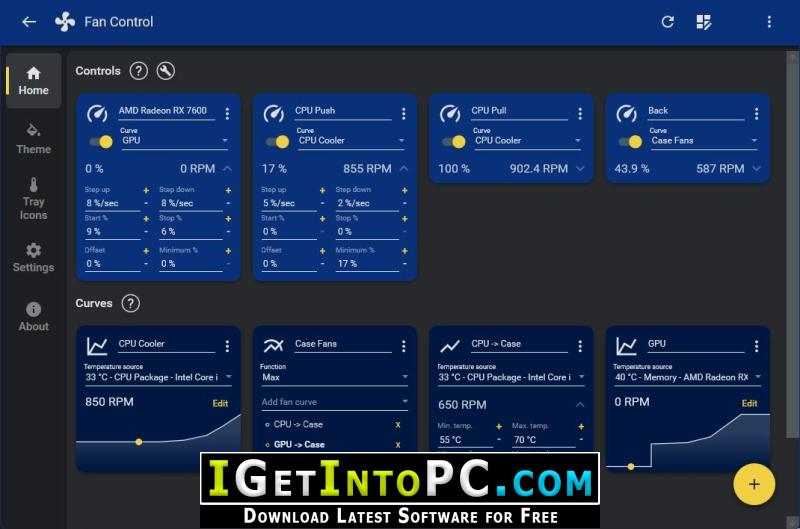Image resolution: width=800 pixels, height=529 pixels.
Task: Expand the CPU Pull details chevron
Action: click(x=580, y=168)
